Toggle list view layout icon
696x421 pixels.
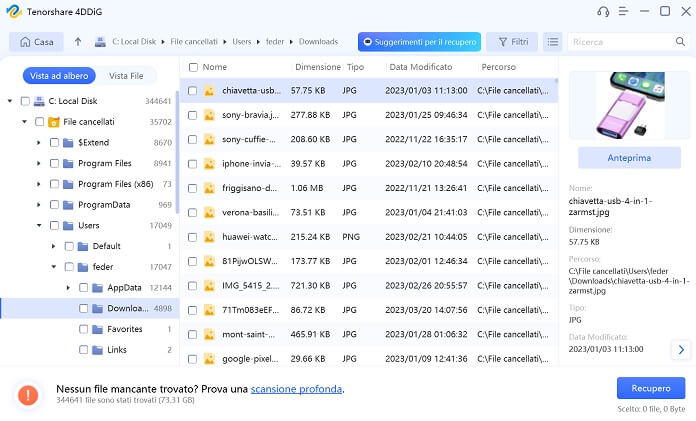(x=553, y=42)
